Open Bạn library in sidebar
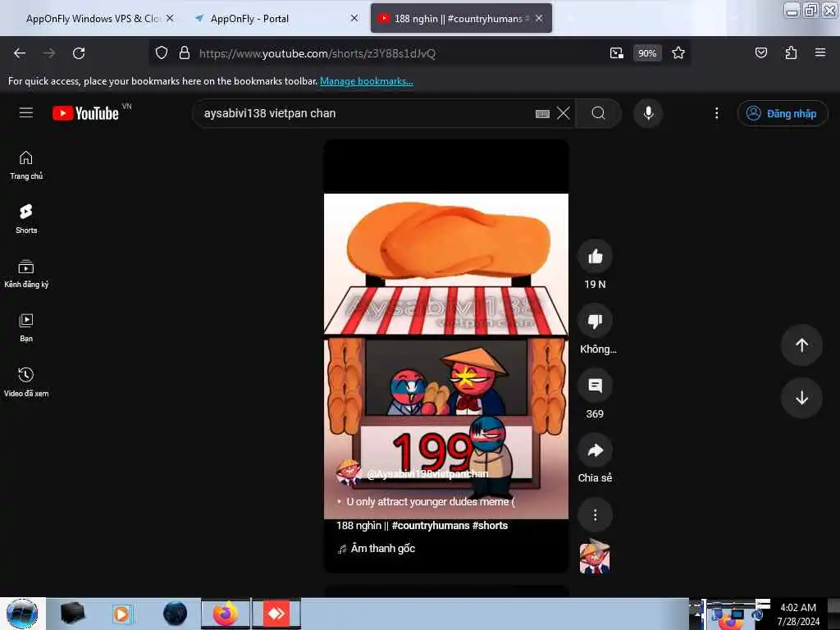 [25, 328]
